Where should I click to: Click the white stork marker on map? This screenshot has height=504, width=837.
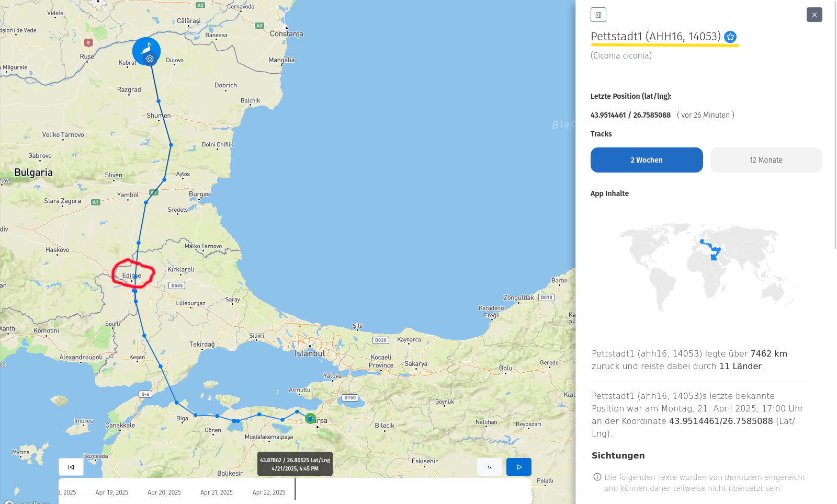click(x=146, y=49)
